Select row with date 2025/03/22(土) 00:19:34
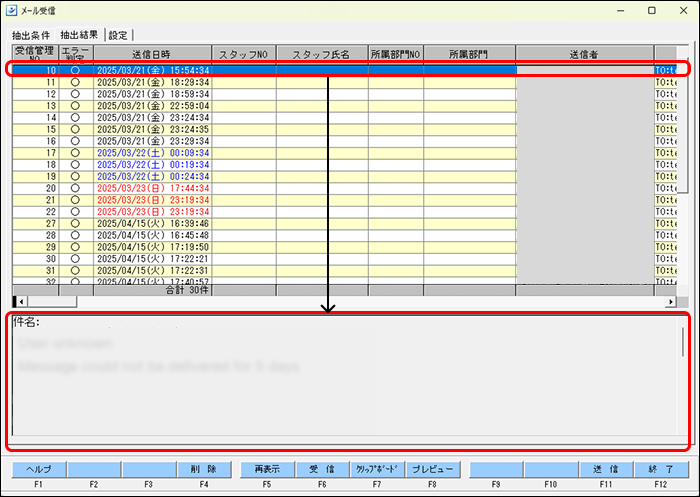 pos(345,165)
